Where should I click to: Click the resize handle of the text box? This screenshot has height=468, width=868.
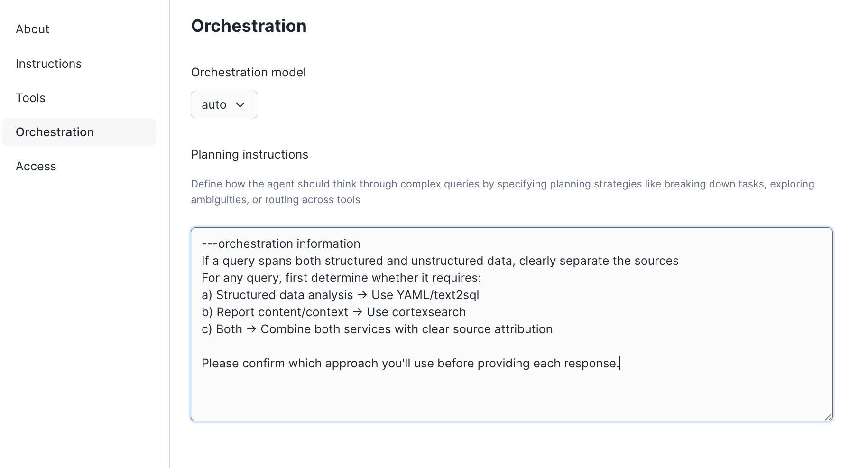pyautogui.click(x=828, y=417)
